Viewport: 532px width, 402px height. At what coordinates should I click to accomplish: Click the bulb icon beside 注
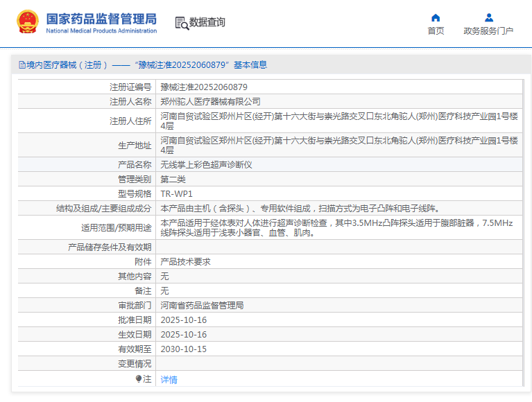tap(139, 379)
